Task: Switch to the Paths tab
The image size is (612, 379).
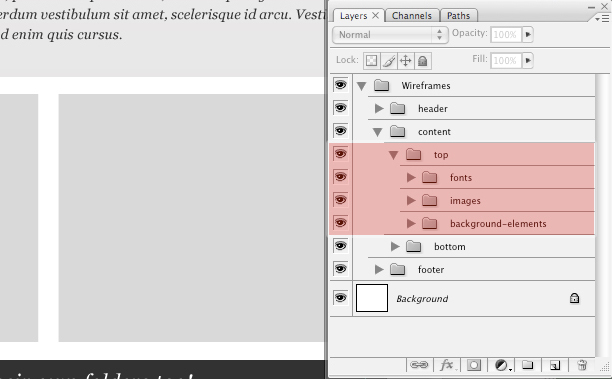Action: 458,16
